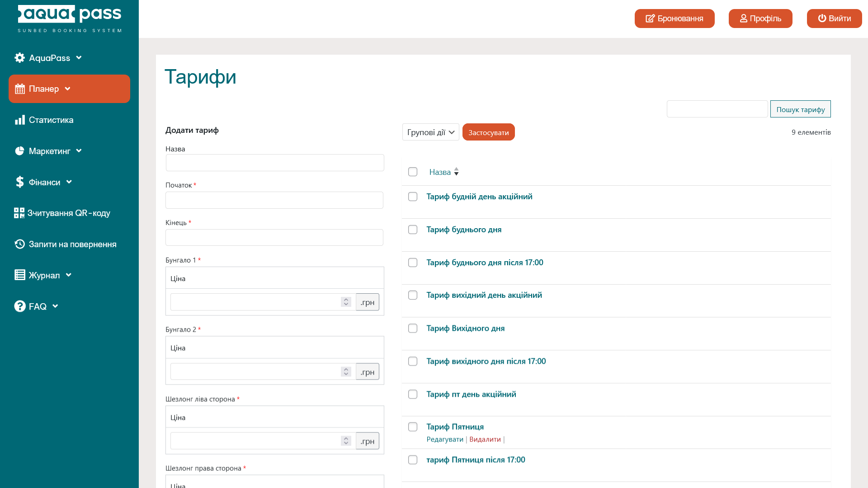
Task: Toggle the select-all checkbox near Назва
Action: pyautogui.click(x=413, y=172)
